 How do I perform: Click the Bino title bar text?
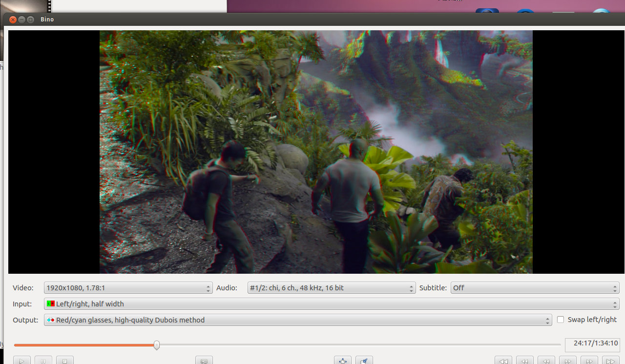(x=47, y=20)
